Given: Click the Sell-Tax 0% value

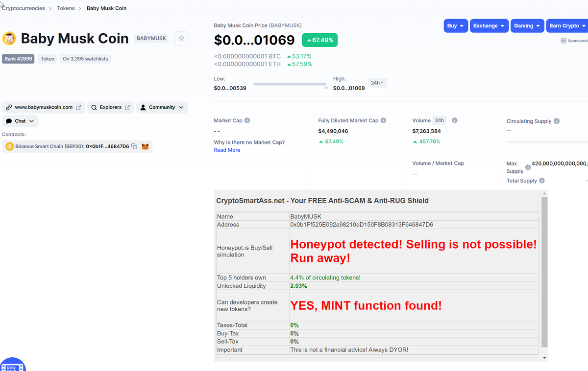Looking at the screenshot, I should pos(294,342).
